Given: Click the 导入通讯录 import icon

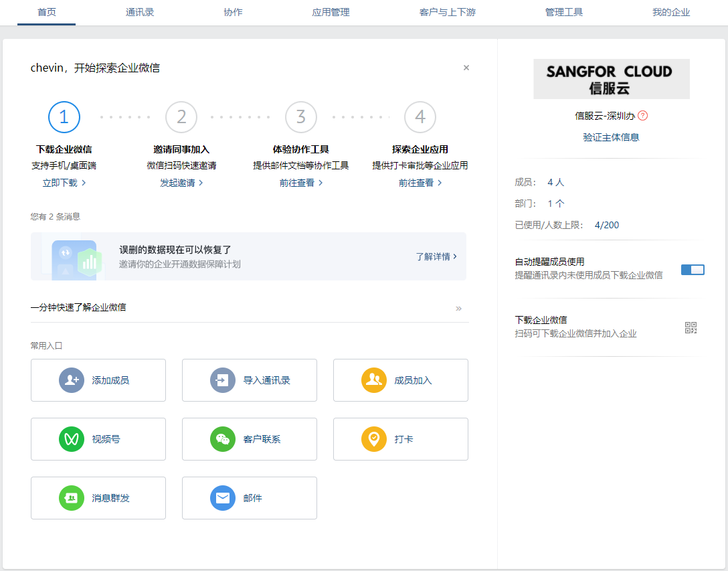Looking at the screenshot, I should (222, 380).
